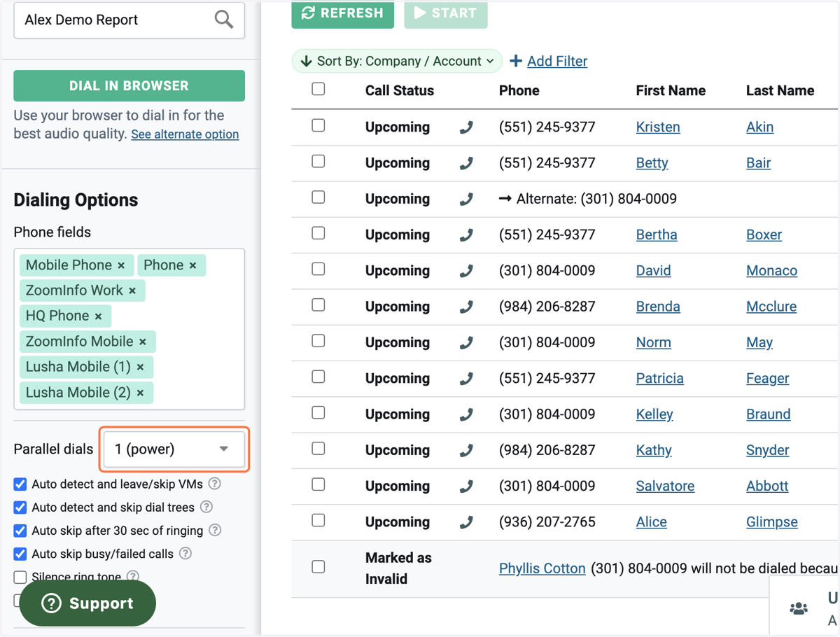This screenshot has width=840, height=637.
Task: Select the checkbox for David Monaco's row
Action: 318,269
